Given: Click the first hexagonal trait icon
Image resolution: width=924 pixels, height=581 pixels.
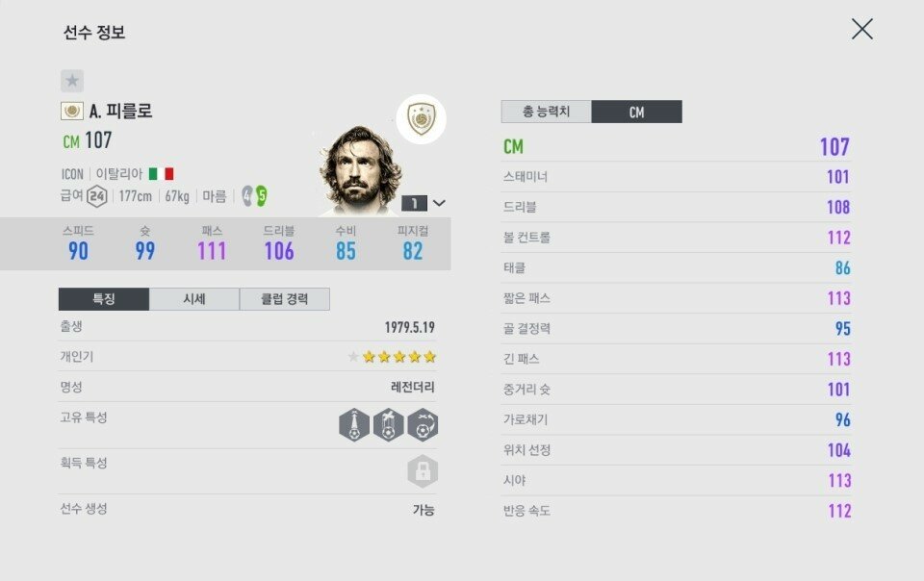Looking at the screenshot, I should (354, 425).
